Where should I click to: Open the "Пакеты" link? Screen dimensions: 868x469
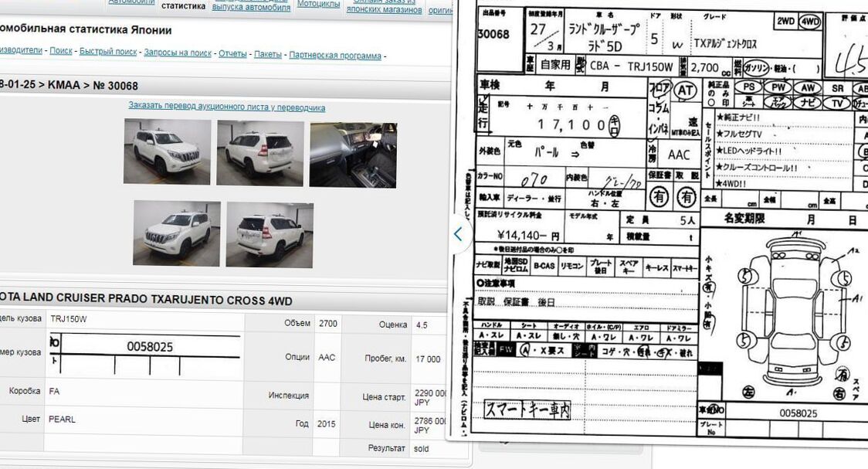[x=268, y=54]
